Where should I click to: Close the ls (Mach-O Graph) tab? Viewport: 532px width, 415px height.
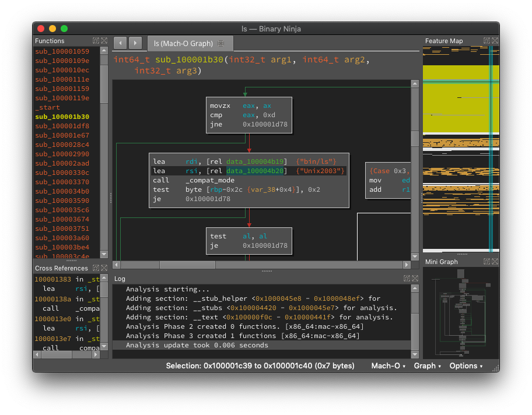[x=220, y=44]
